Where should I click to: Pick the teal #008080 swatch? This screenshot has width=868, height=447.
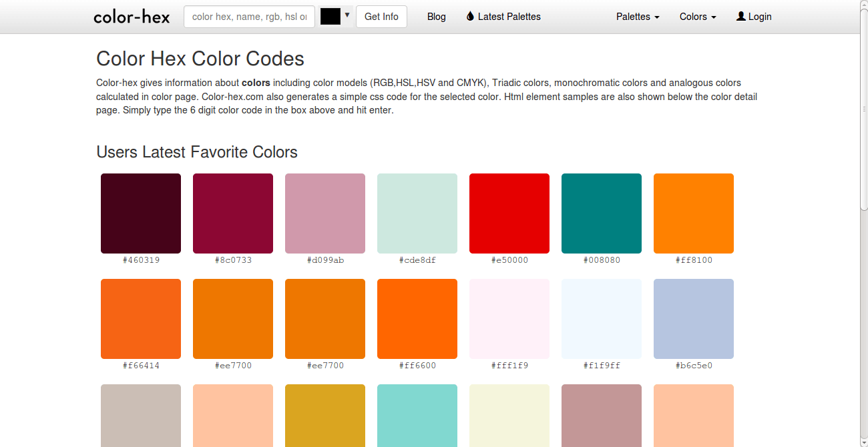(602, 213)
